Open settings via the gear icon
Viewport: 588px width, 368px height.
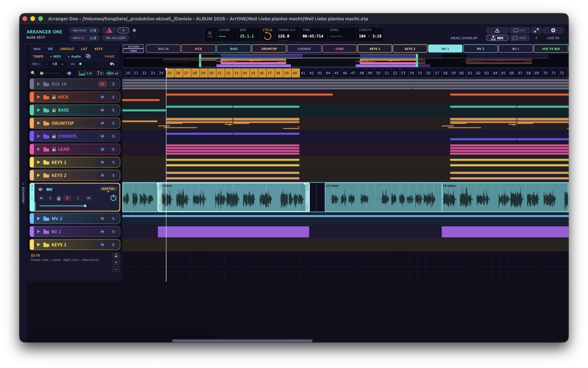553,30
